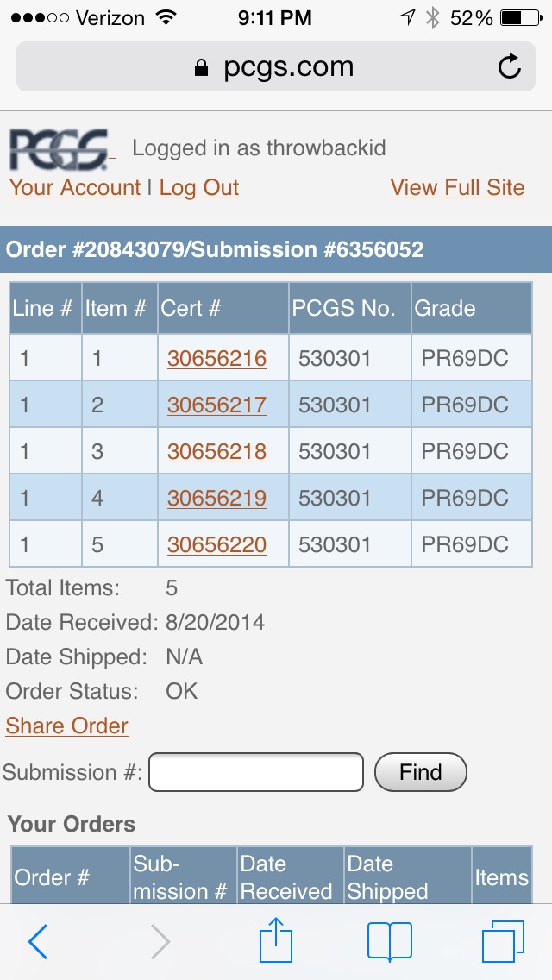
Task: Tap the pcgs.com address bar
Action: (276, 67)
